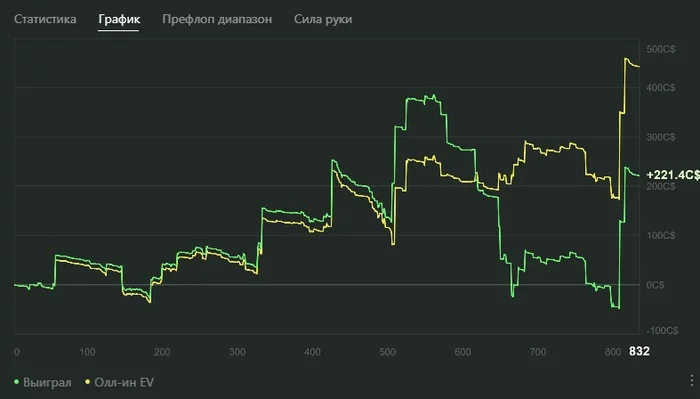
Task: Click the 300C$ axis label
Action: tap(661, 137)
